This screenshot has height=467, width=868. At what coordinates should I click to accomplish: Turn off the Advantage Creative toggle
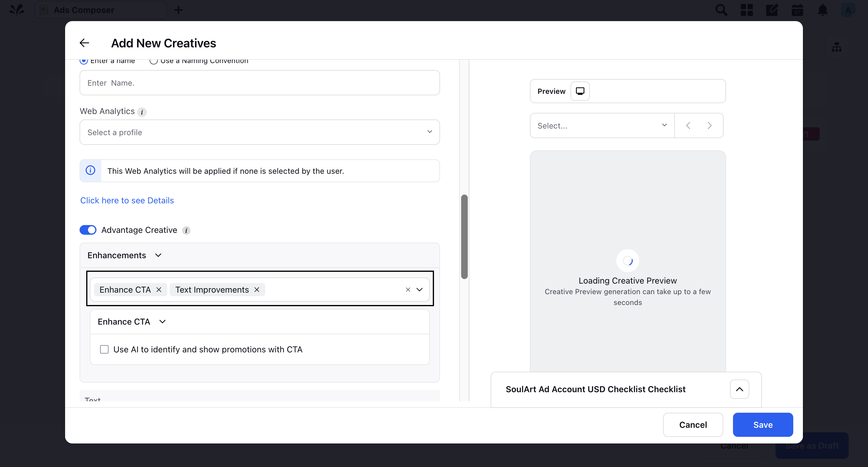(x=88, y=230)
